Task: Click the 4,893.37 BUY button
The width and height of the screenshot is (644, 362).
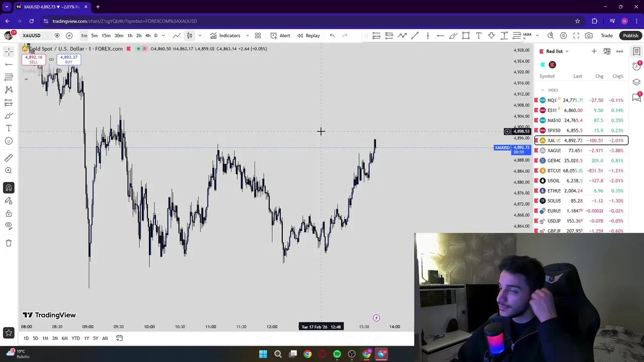Action: [69, 59]
